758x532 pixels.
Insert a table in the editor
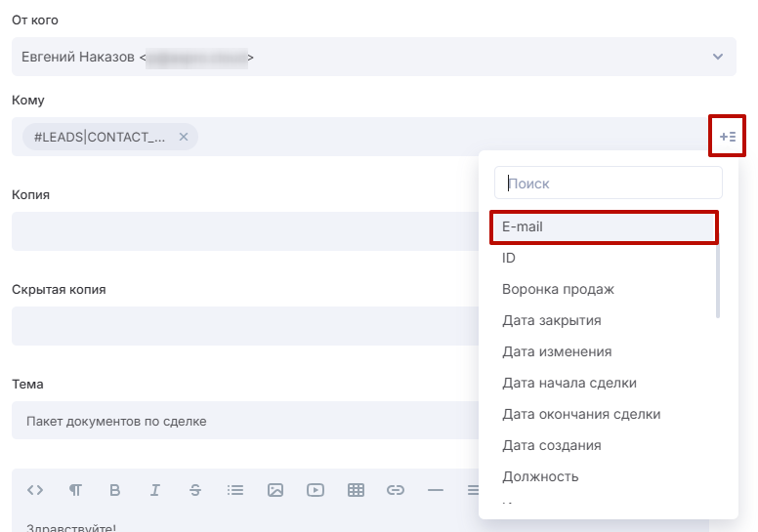pos(356,490)
